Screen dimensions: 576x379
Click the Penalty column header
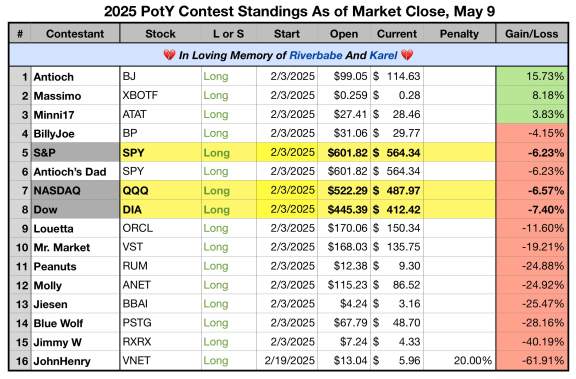click(x=459, y=34)
